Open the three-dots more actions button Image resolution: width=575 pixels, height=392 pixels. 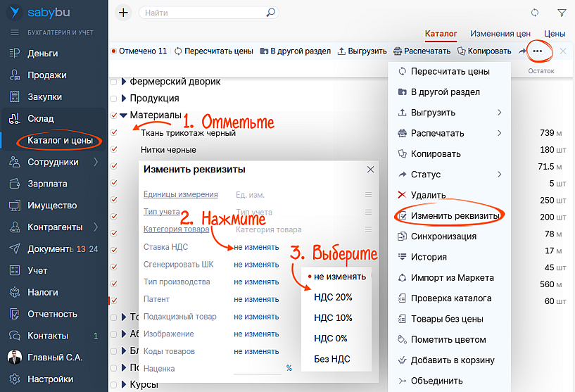pos(538,51)
